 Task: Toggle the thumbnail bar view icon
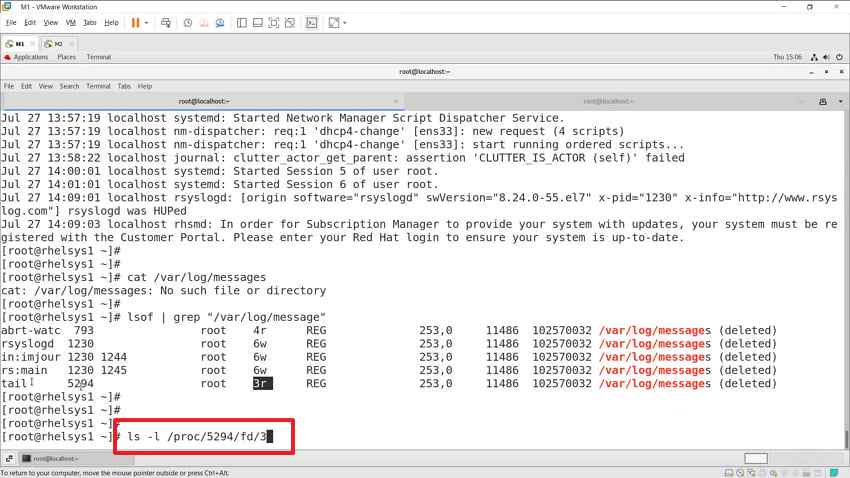[258, 23]
